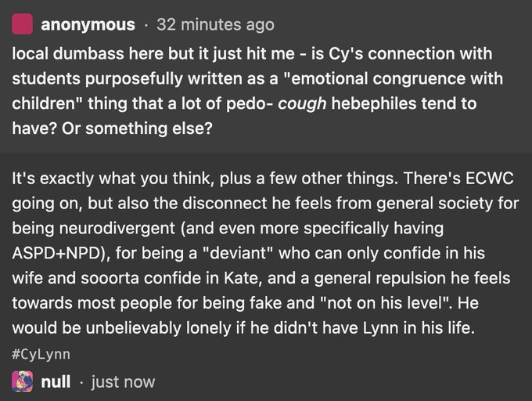Click the "32 minutes ago" timestamp
The width and height of the screenshot is (532, 401).
pos(216,25)
